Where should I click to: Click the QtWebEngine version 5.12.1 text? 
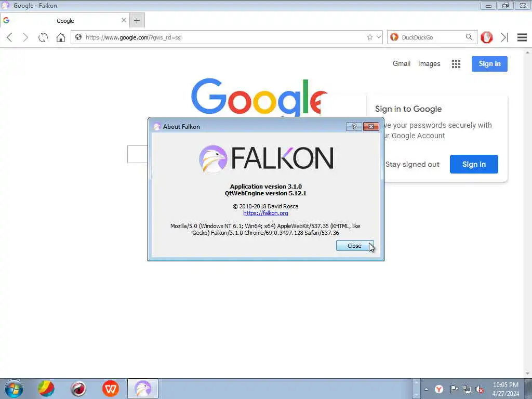265,193
